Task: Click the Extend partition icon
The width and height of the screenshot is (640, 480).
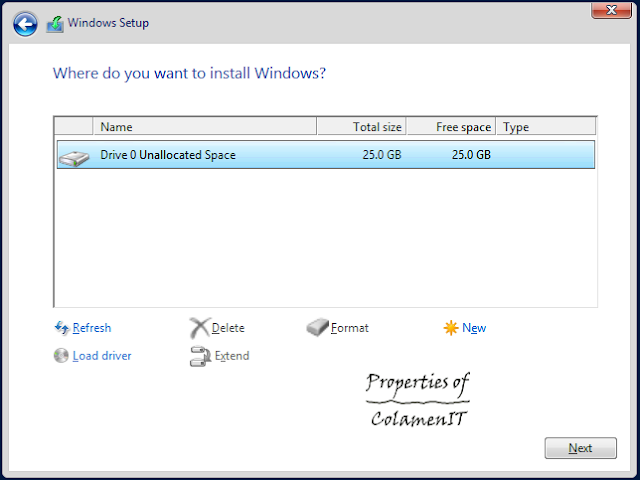Action: pos(200,356)
